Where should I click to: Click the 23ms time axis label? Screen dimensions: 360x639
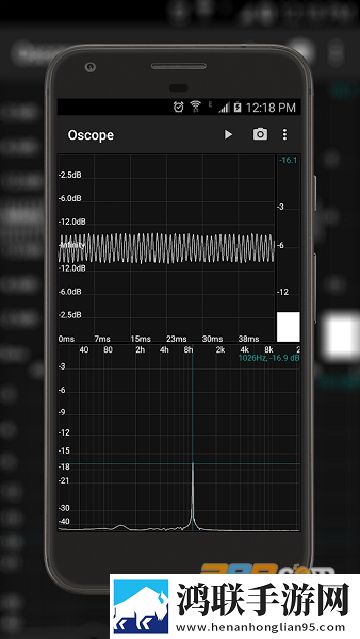click(176, 339)
